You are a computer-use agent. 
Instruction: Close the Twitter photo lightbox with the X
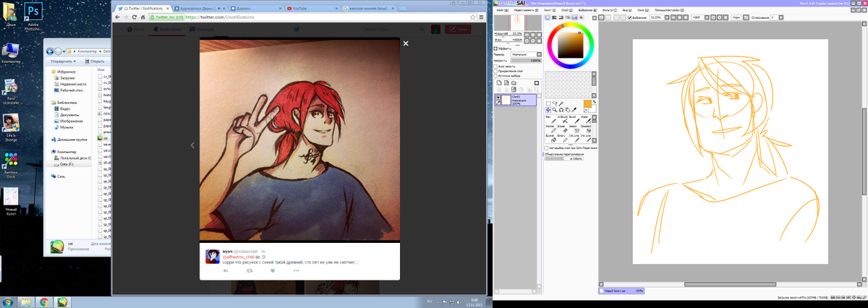coord(406,43)
